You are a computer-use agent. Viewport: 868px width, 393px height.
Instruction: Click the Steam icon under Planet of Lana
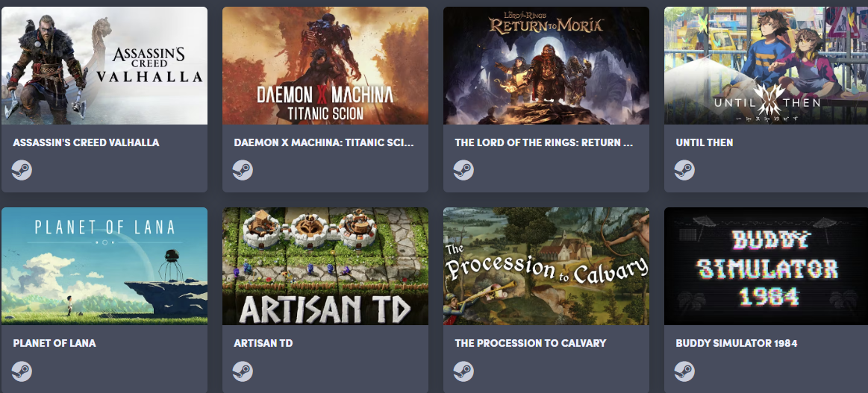click(x=22, y=371)
